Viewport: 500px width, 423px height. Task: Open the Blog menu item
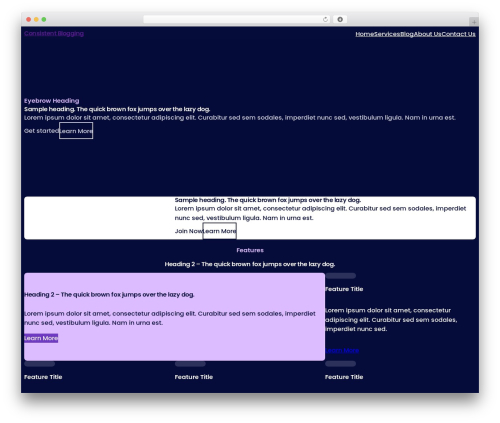[x=407, y=34]
